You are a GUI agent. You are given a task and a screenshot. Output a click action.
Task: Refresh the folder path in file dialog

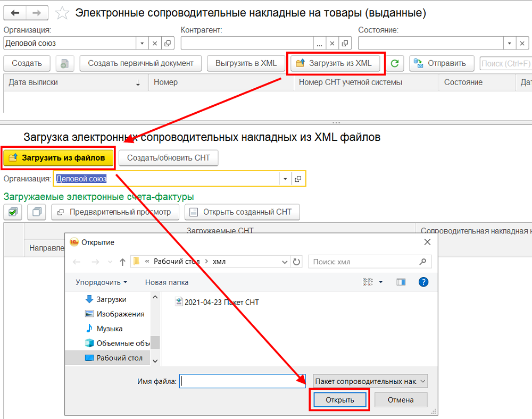coord(297,262)
